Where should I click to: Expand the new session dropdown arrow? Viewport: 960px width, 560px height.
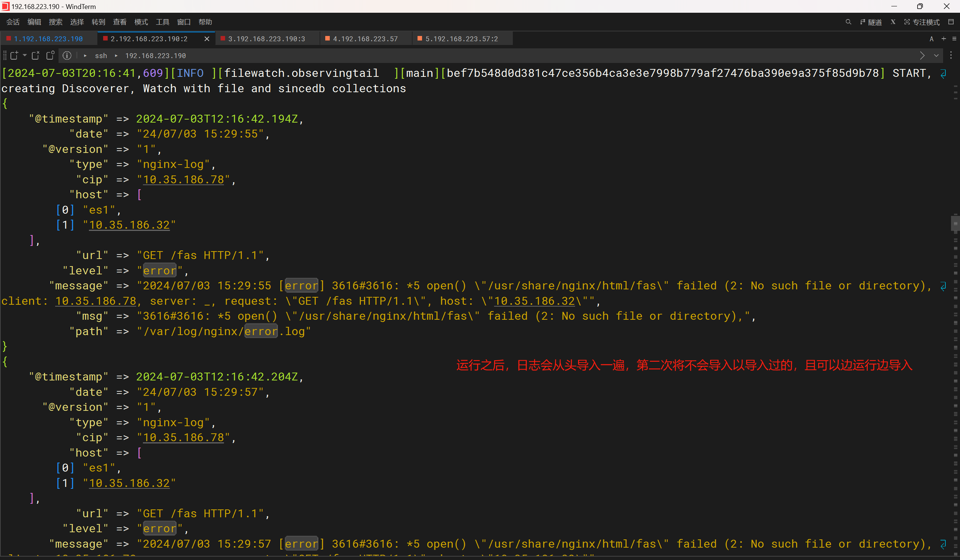click(x=25, y=55)
